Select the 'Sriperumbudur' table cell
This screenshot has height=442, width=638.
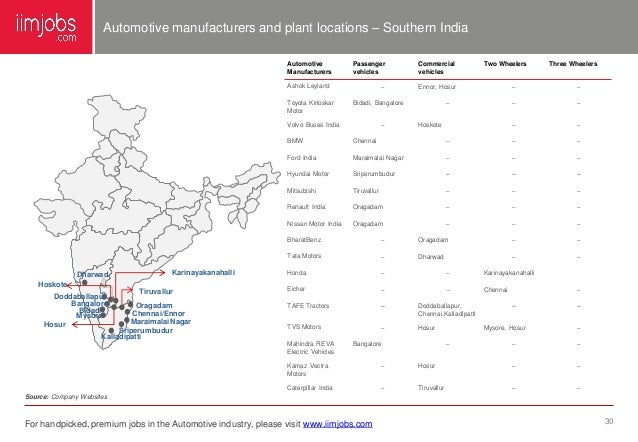pos(374,174)
